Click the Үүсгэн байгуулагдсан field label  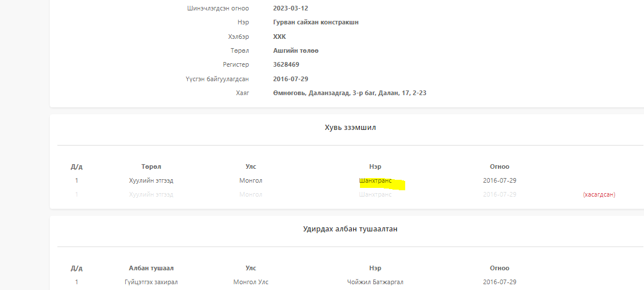pyautogui.click(x=214, y=79)
